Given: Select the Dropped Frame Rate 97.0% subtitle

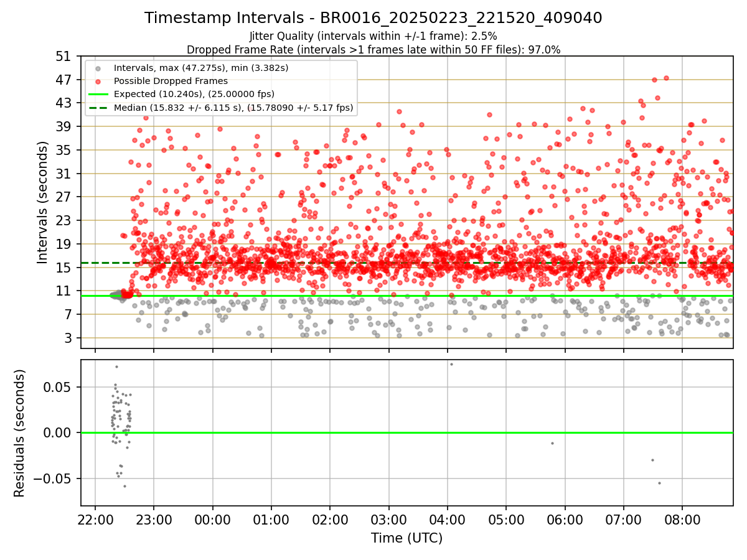Looking at the screenshot, I should 374,49.
